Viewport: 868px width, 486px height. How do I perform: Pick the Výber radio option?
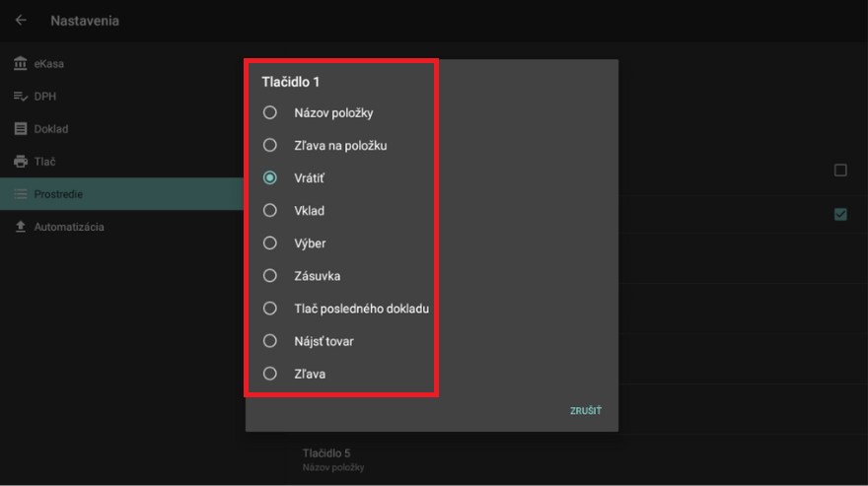pos(270,243)
